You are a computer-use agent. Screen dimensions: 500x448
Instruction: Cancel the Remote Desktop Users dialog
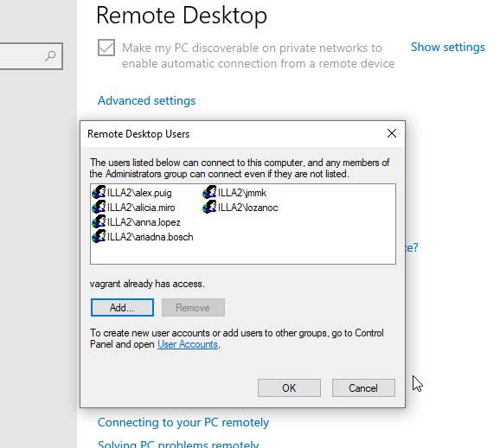point(363,388)
